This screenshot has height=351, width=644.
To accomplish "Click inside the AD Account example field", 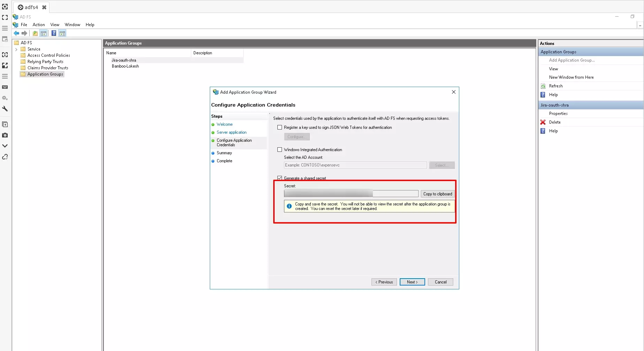I will [x=355, y=165].
